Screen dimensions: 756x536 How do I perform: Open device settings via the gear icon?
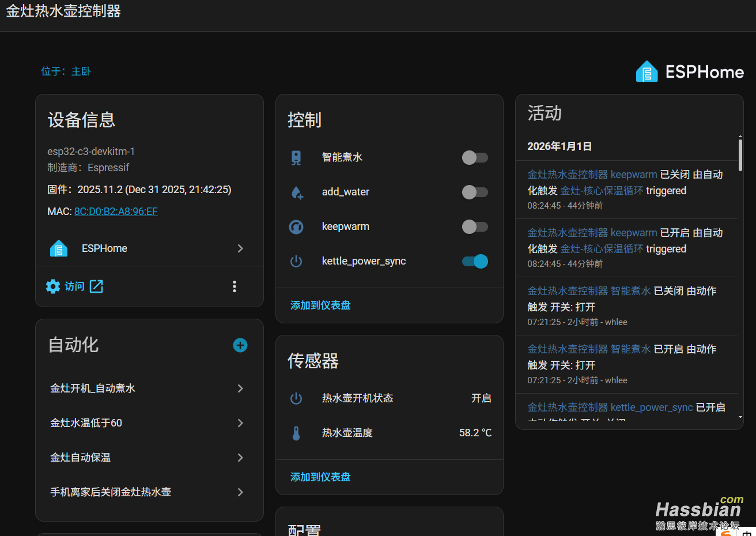click(x=52, y=286)
